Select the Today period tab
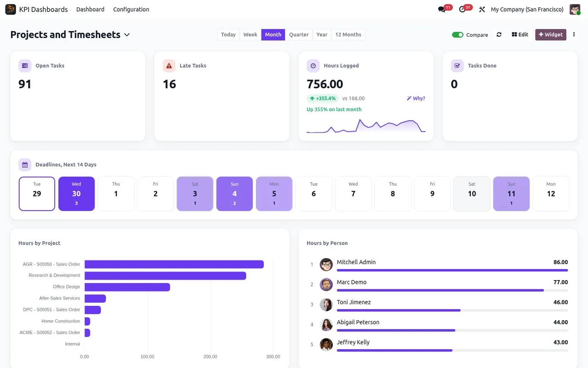 [228, 34]
